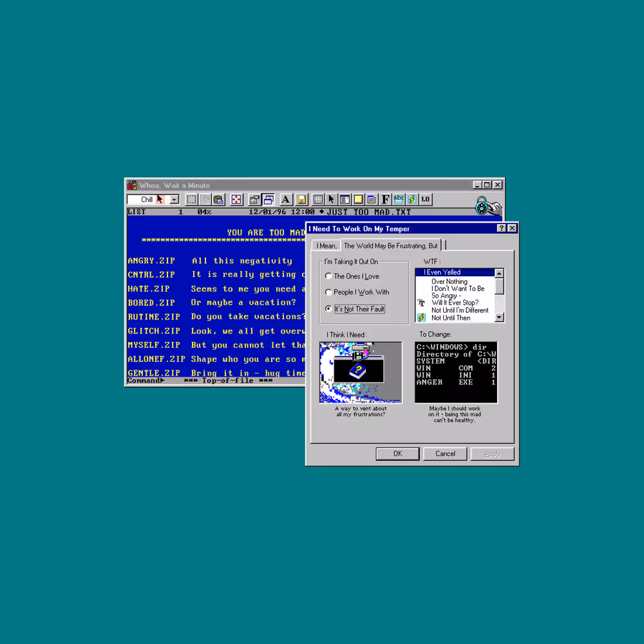Screen dimensions: 644x644
Task: Click the WTF list scroll-up arrow
Action: pos(499,272)
